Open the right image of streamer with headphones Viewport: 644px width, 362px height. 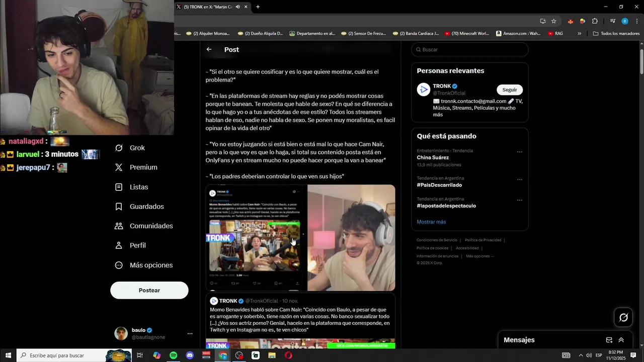point(351,238)
